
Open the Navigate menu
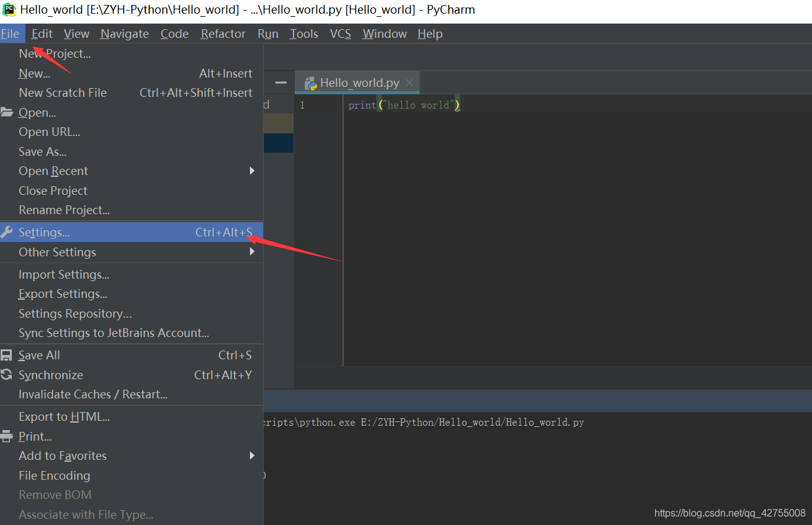[x=125, y=34]
